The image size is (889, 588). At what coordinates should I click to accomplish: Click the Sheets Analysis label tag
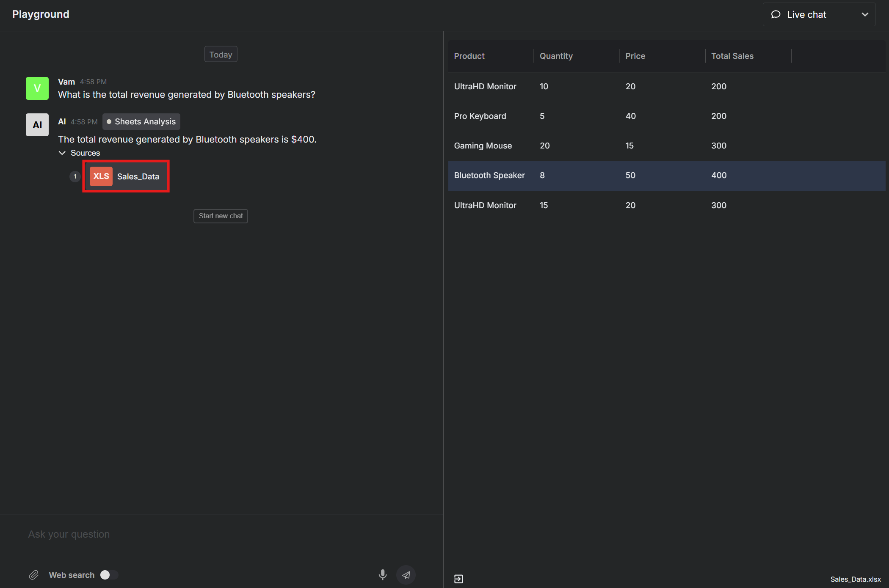tap(141, 121)
